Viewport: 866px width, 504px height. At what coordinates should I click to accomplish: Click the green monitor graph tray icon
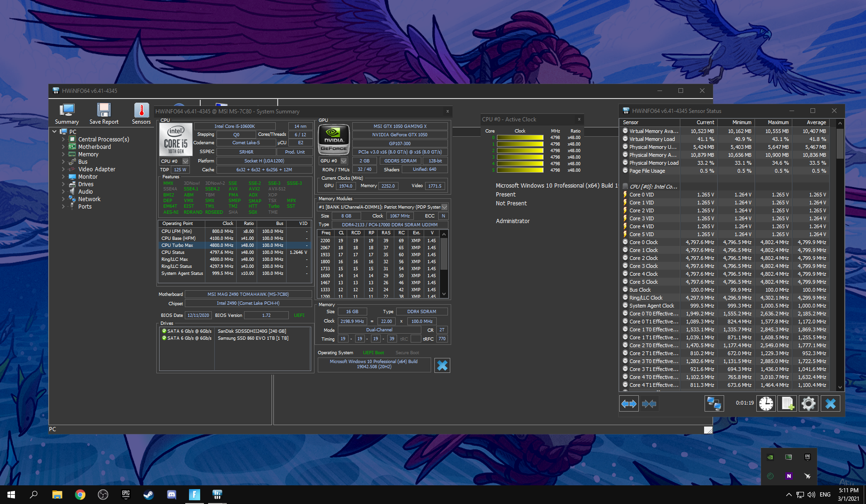coord(789,457)
